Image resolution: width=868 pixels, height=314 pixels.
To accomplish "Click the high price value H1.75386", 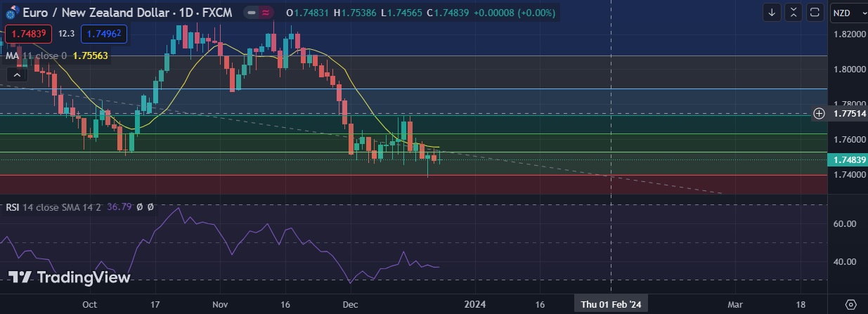I will (356, 13).
